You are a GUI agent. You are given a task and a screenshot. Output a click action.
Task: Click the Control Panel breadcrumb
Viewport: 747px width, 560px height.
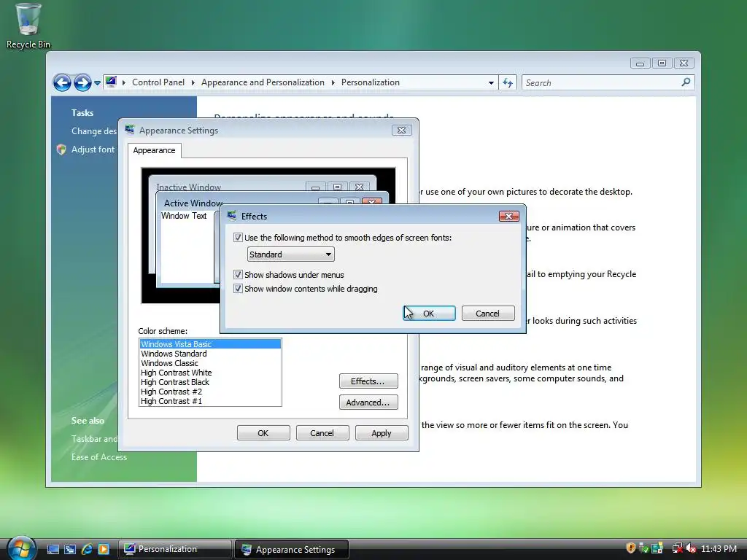(158, 82)
